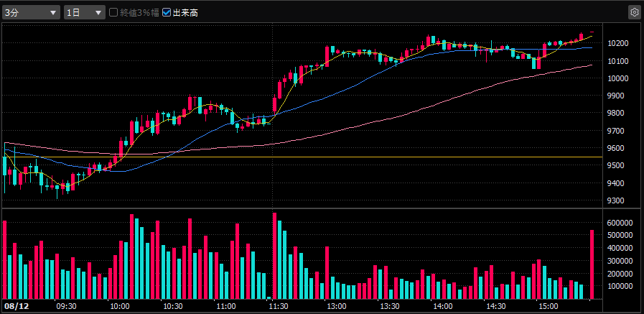Open the 3分 interval dropdown

[x=31, y=13]
